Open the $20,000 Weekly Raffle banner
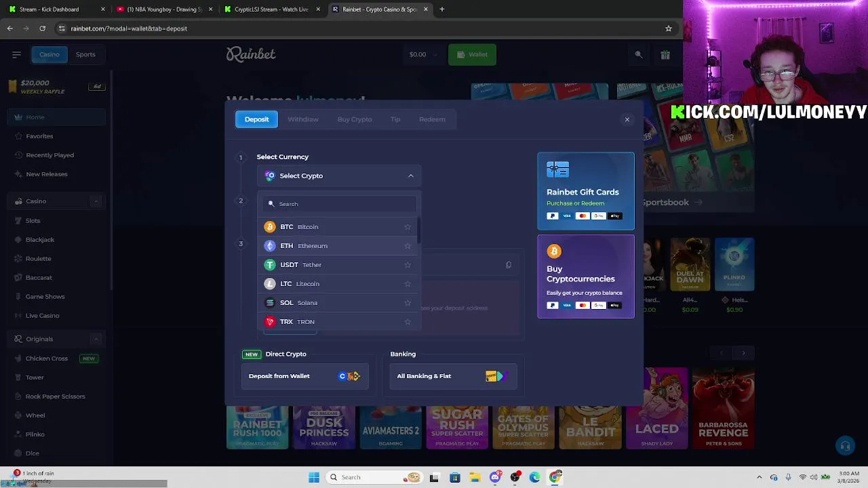868x488 pixels. [56, 87]
